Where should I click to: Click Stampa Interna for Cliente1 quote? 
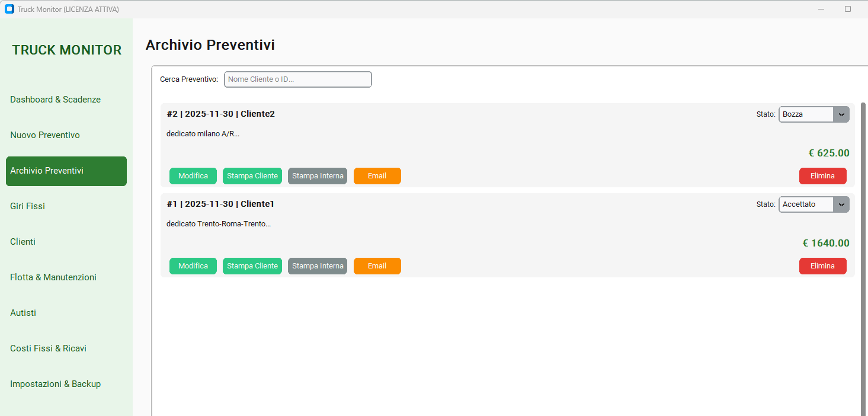pyautogui.click(x=318, y=266)
